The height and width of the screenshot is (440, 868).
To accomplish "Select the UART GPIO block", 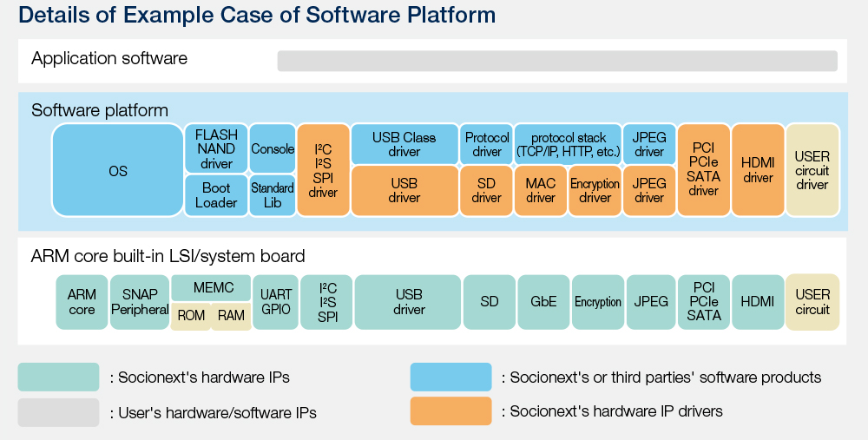I will 276,302.
